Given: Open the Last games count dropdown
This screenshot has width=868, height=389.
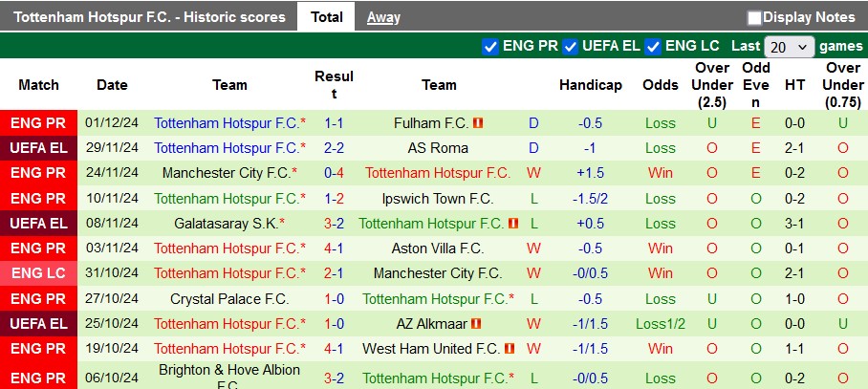Looking at the screenshot, I should (x=789, y=46).
